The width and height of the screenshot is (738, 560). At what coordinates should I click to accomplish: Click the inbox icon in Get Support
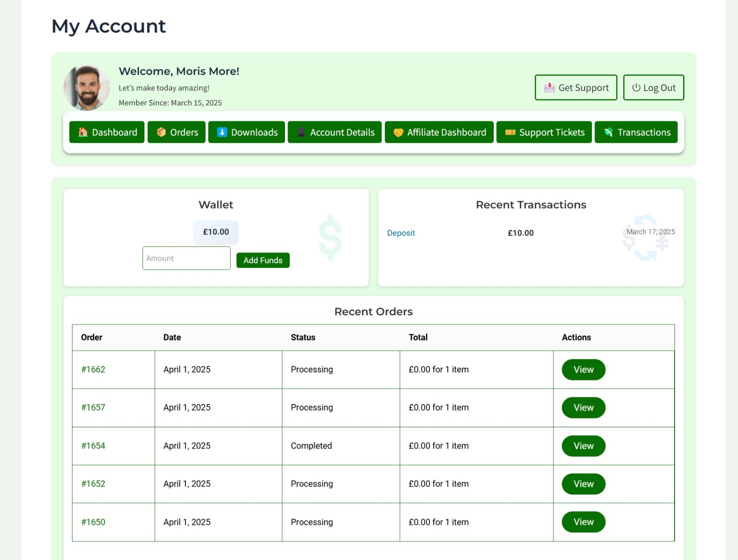tap(549, 87)
